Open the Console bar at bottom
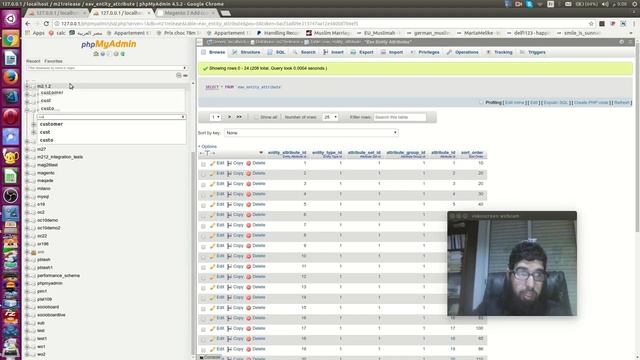Screen dimensions: 640x360 pyautogui.click(x=211, y=358)
